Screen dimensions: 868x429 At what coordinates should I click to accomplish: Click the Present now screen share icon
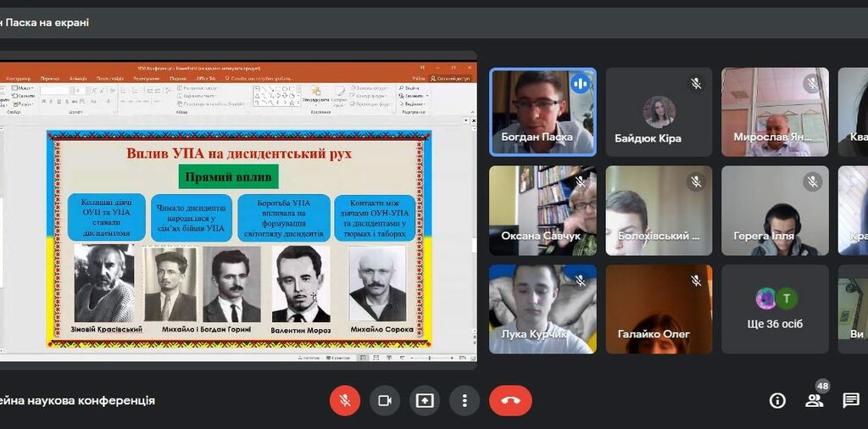click(425, 400)
